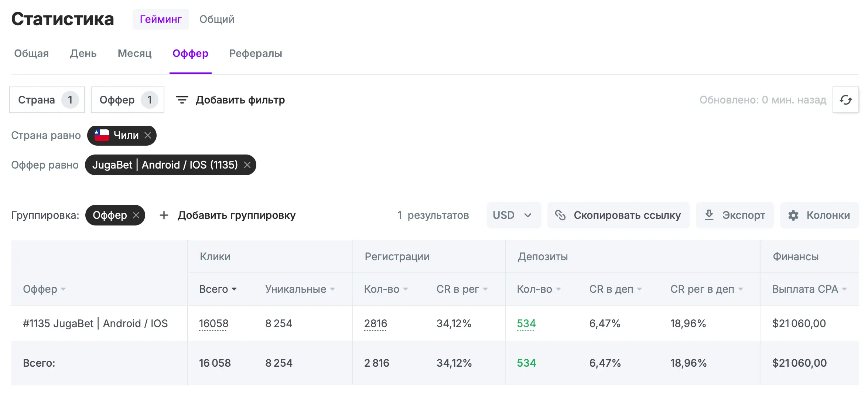Click the Страна filter count badge 1
The width and height of the screenshot is (868, 397).
click(70, 100)
